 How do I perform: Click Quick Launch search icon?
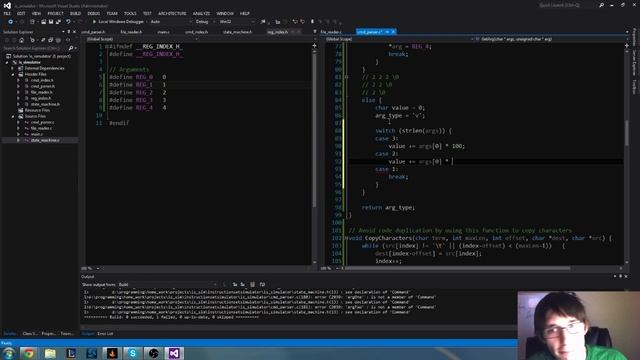coord(601,5)
